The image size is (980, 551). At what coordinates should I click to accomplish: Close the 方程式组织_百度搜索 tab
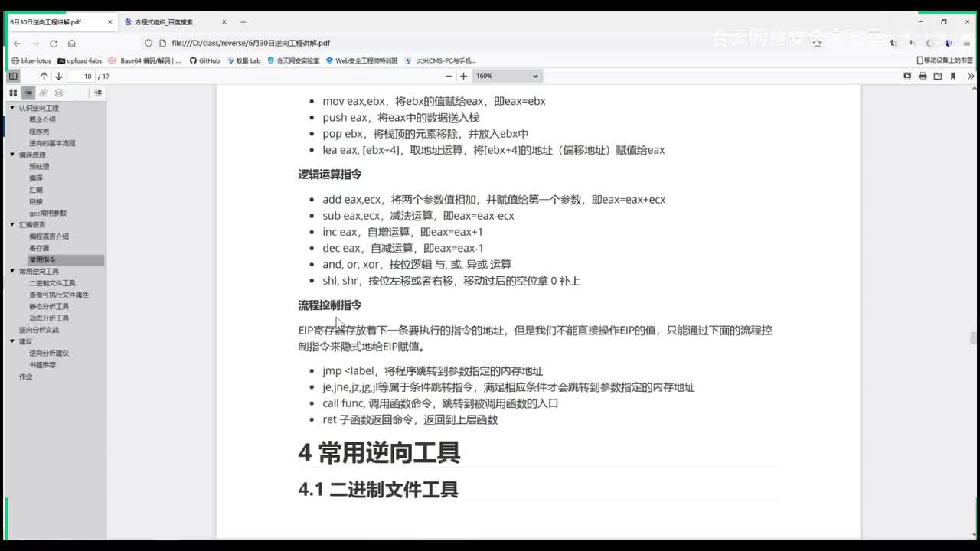pyautogui.click(x=224, y=22)
